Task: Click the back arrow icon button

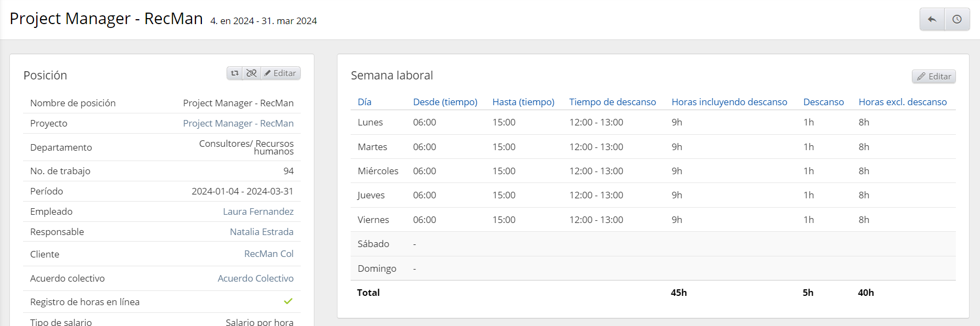Action: [x=932, y=19]
